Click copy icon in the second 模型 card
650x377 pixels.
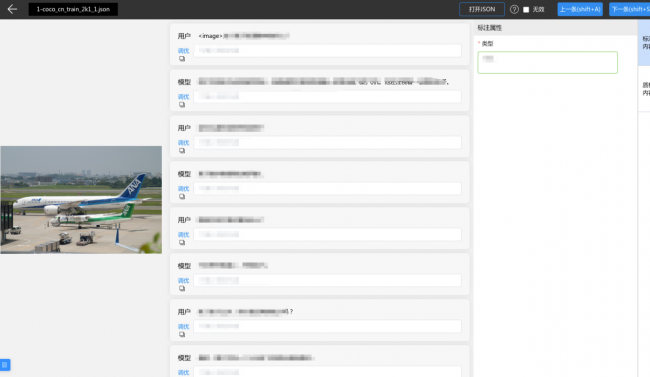click(182, 197)
